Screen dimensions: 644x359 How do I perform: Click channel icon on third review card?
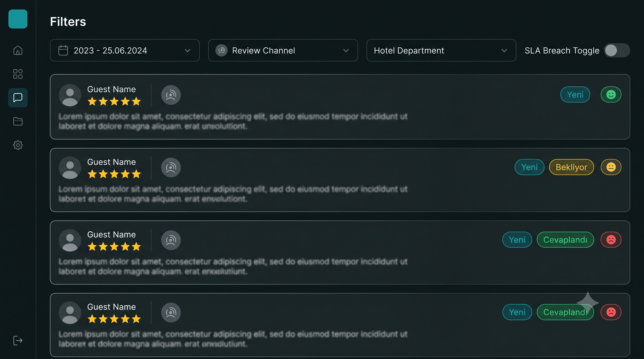point(171,240)
